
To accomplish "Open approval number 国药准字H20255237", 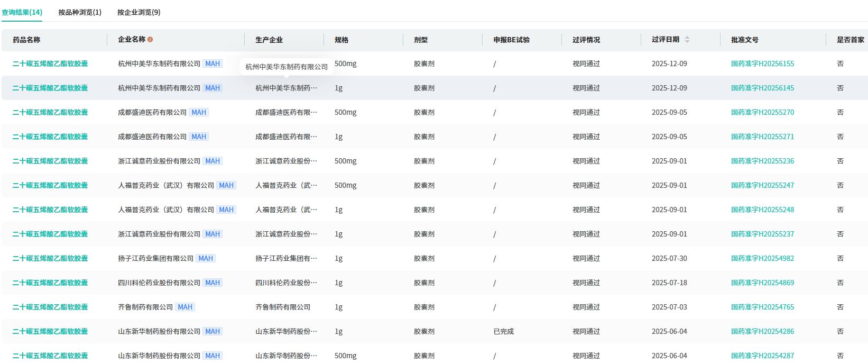I will 762,234.
